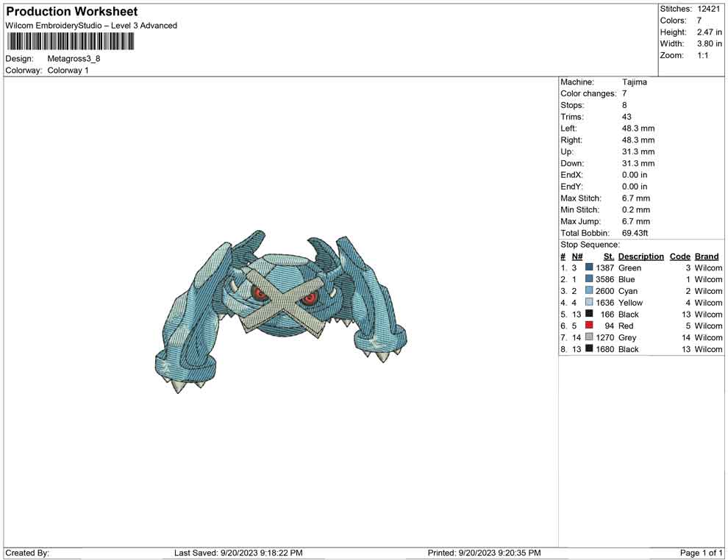The height and width of the screenshot is (560, 728).
Task: Click the Zoom value '1:1'
Action: (x=702, y=55)
